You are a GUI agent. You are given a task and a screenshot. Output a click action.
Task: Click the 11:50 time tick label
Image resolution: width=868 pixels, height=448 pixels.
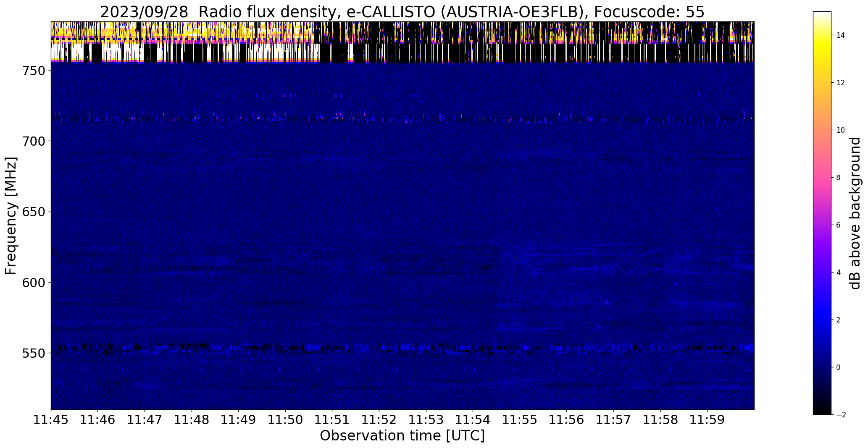point(286,420)
